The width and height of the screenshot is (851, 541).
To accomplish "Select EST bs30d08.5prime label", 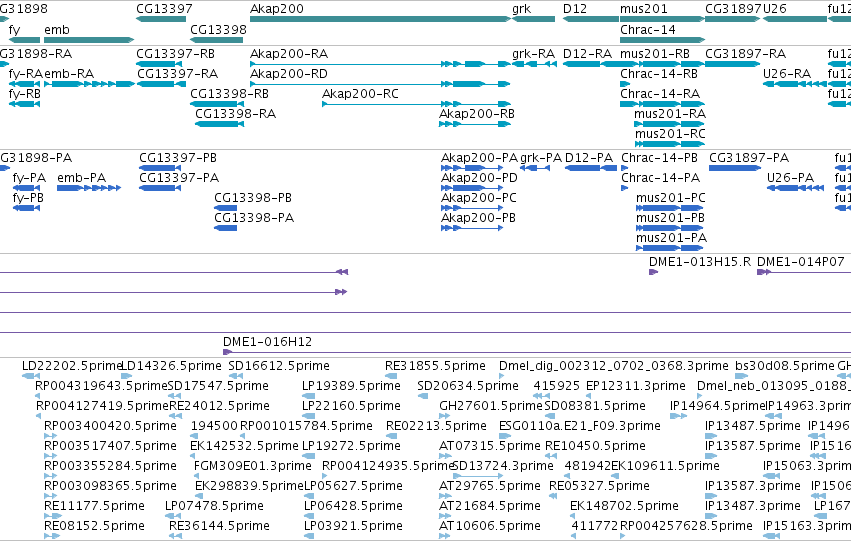I will tap(785, 366).
